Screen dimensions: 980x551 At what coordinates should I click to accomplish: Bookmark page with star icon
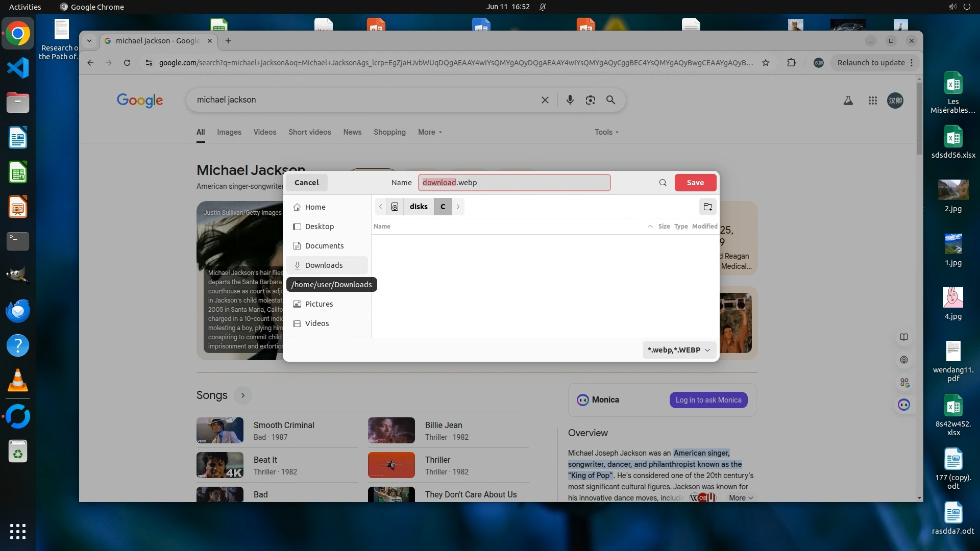pos(766,63)
